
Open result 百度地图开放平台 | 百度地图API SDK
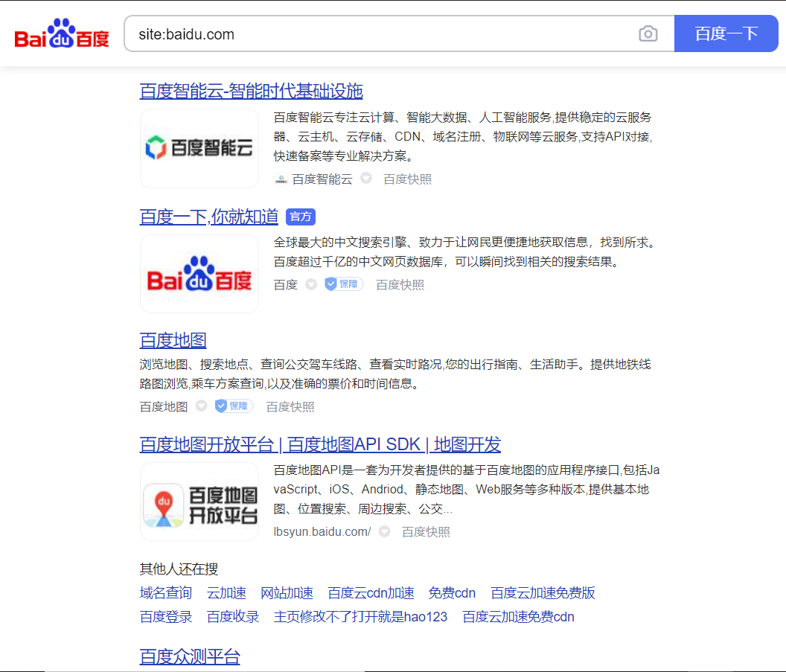(320, 444)
